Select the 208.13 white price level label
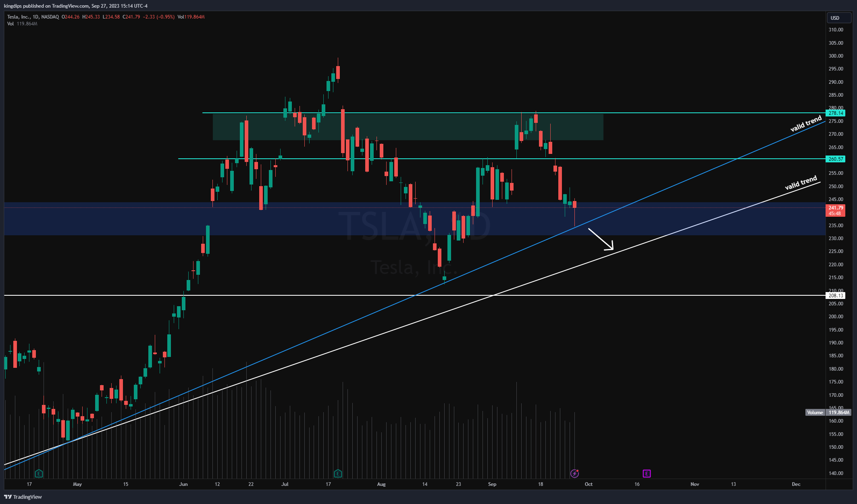This screenshot has width=857, height=504. pos(836,296)
